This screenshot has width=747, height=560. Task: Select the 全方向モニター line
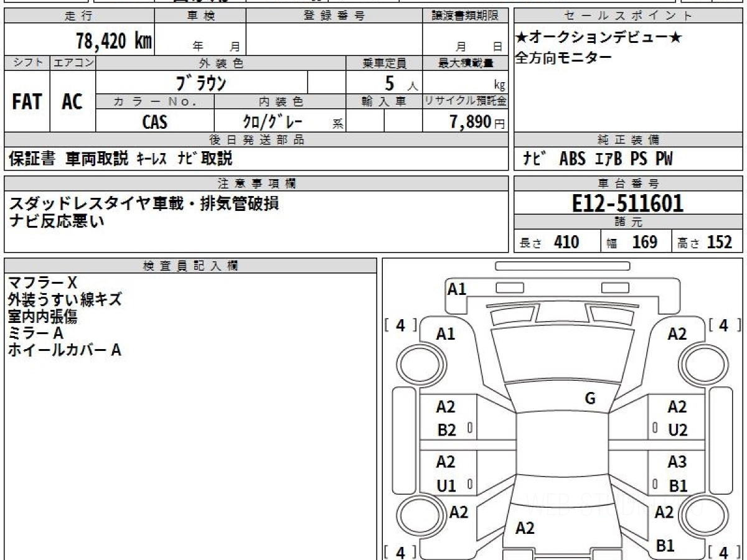[x=564, y=58]
